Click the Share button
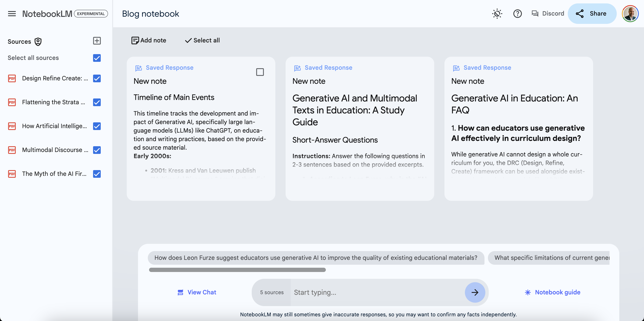 click(x=592, y=13)
